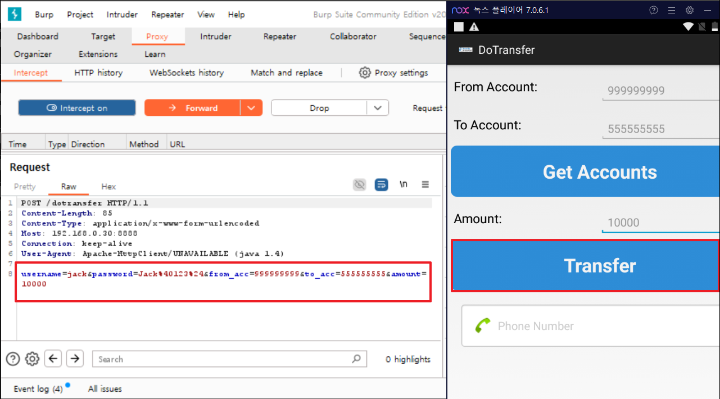The image size is (720, 399).
Task: Open the Extensions tab
Action: pos(98,54)
